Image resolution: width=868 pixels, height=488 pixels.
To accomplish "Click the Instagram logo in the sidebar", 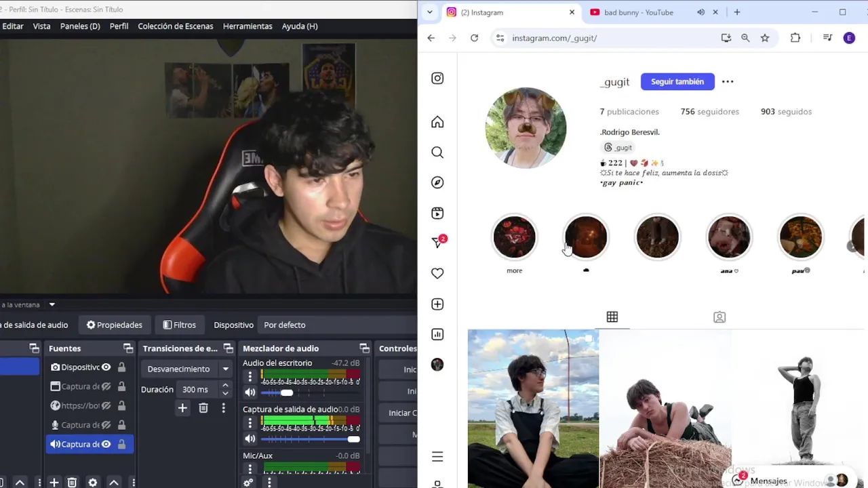I will pyautogui.click(x=437, y=79).
